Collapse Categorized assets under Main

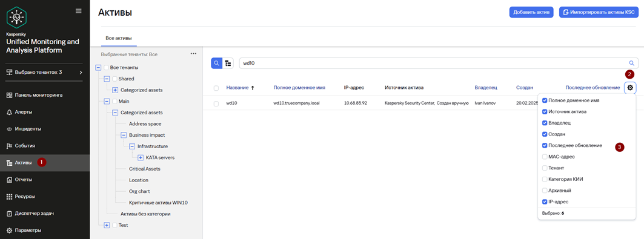[115, 113]
